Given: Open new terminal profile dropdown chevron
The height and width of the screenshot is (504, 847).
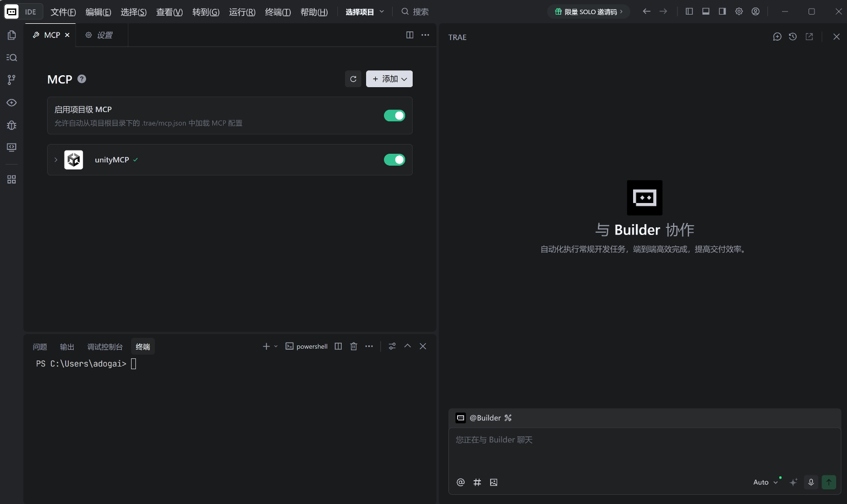Looking at the screenshot, I should coord(276,346).
